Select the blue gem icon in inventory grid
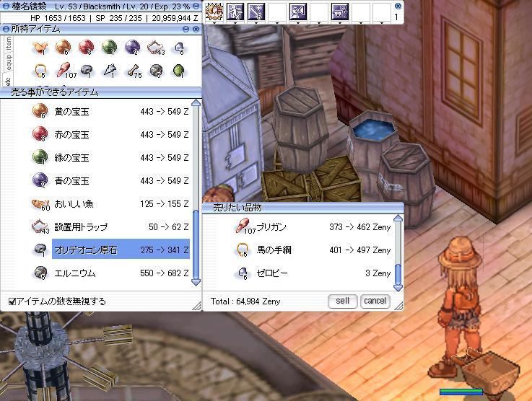Screen dimensions: 532x401 [132, 47]
